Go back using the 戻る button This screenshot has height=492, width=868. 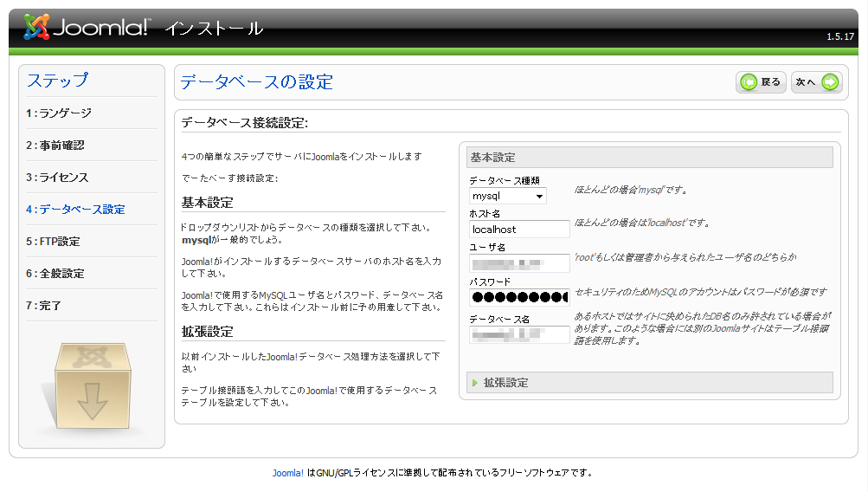tap(762, 82)
